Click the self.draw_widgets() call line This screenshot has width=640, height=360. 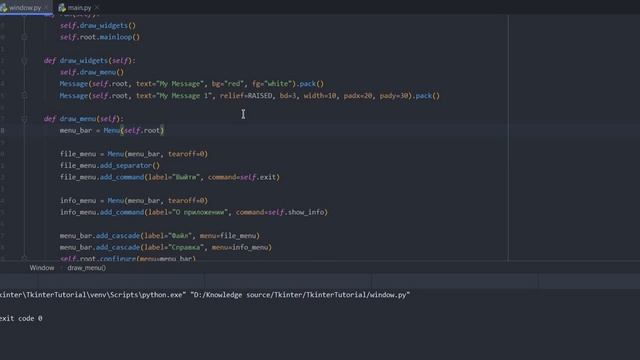(x=98, y=25)
